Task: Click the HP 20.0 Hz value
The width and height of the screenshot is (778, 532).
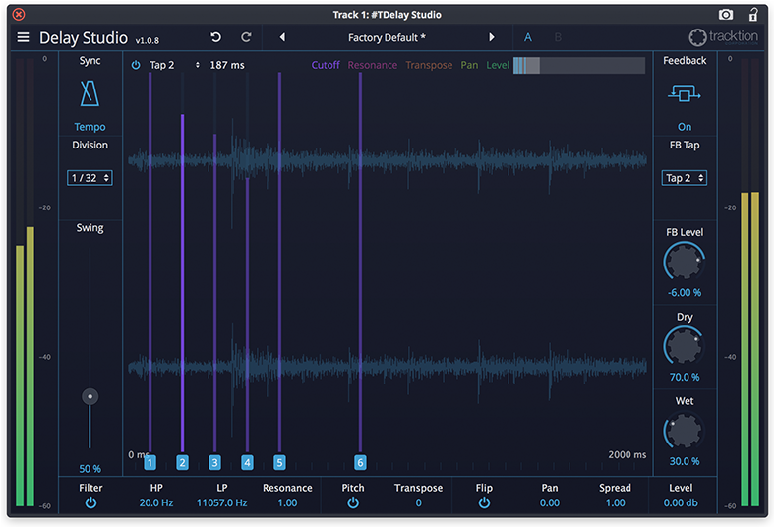Action: point(156,503)
